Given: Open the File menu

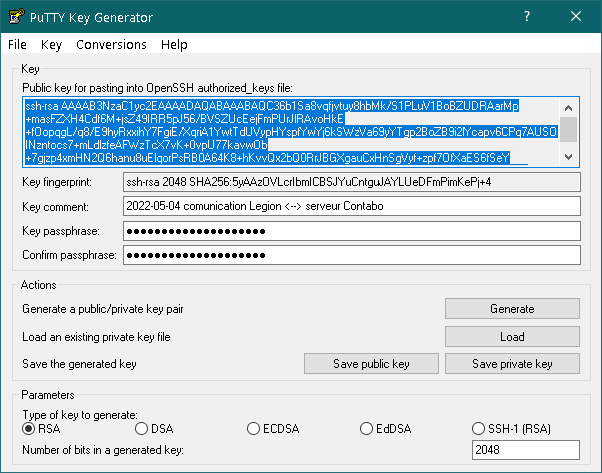Looking at the screenshot, I should (x=17, y=45).
